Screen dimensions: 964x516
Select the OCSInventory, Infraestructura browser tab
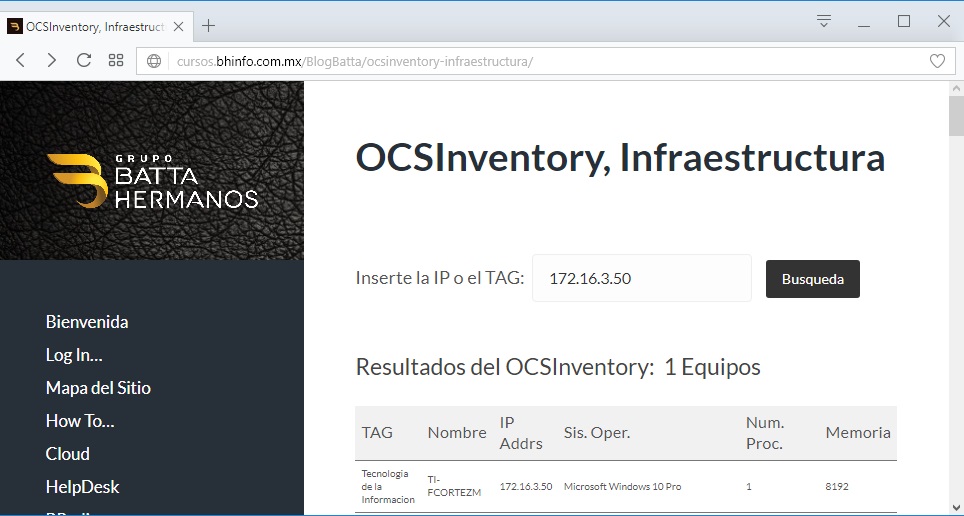pyautogui.click(x=95, y=26)
